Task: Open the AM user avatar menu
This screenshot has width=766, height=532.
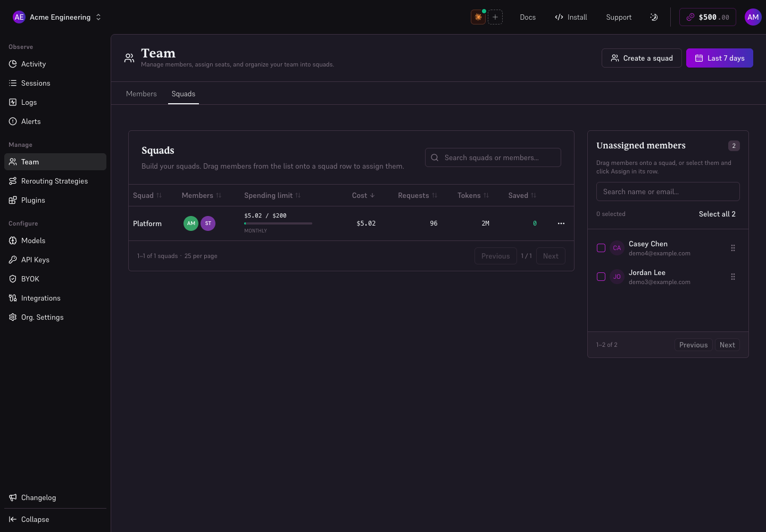Action: pyautogui.click(x=753, y=17)
